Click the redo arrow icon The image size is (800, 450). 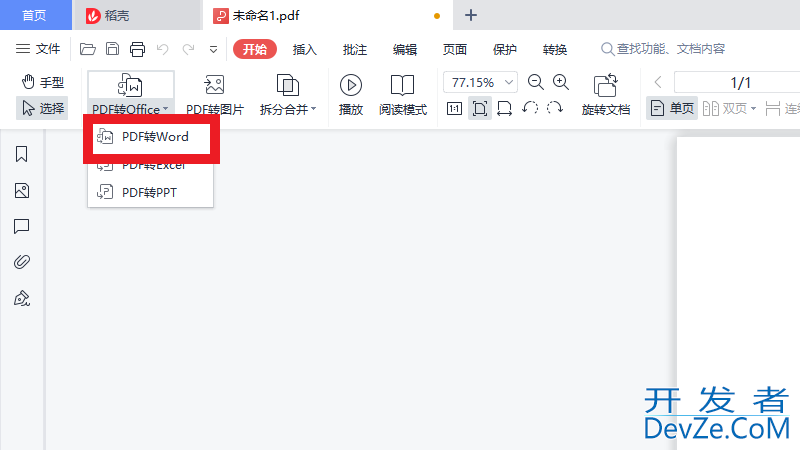click(188, 49)
